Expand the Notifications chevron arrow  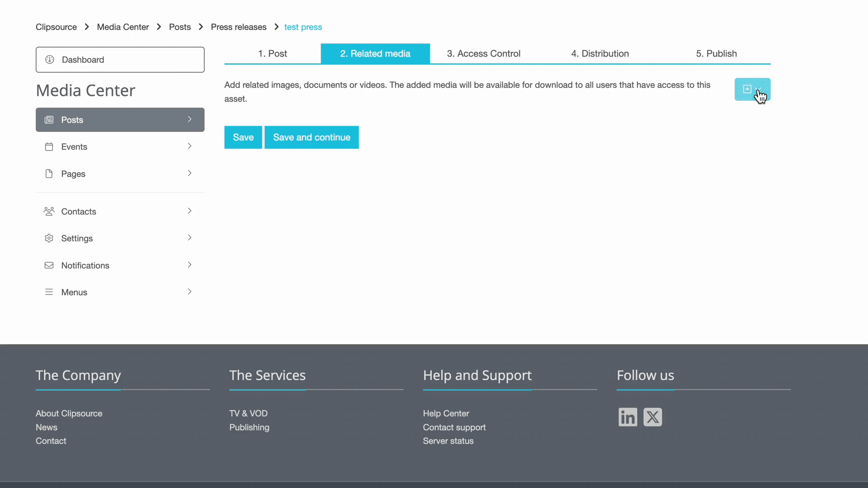tap(189, 265)
